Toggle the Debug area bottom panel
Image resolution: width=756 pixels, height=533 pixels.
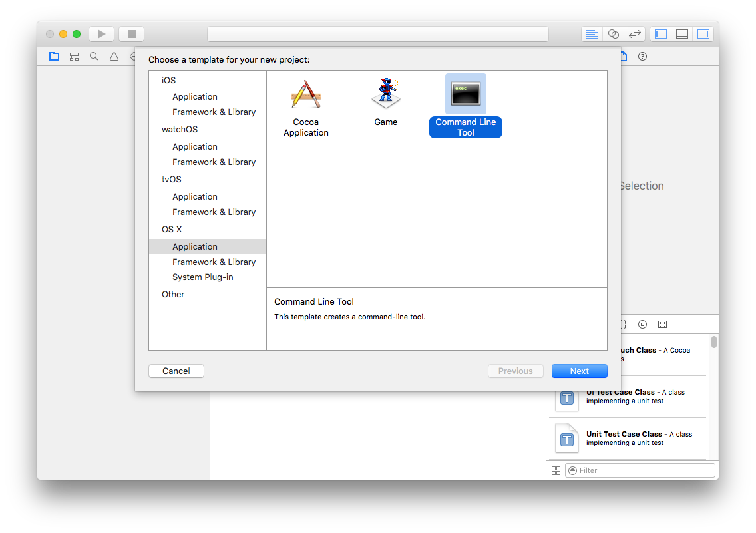(x=682, y=34)
